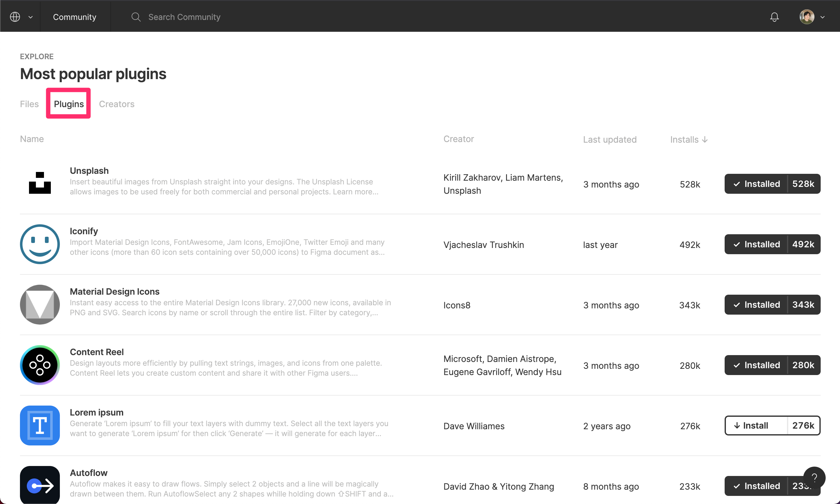The width and height of the screenshot is (840, 504).
Task: Open the help question mark bubble
Action: pyautogui.click(x=814, y=478)
